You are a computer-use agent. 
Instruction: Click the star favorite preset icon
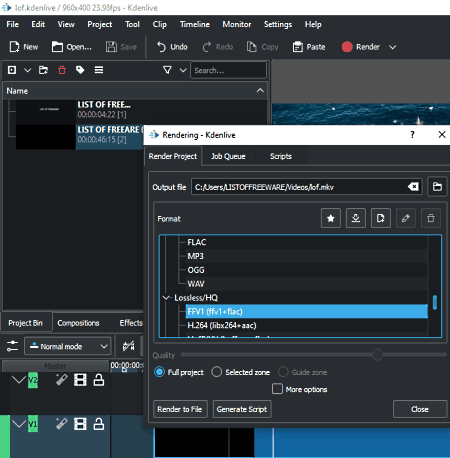tap(331, 218)
